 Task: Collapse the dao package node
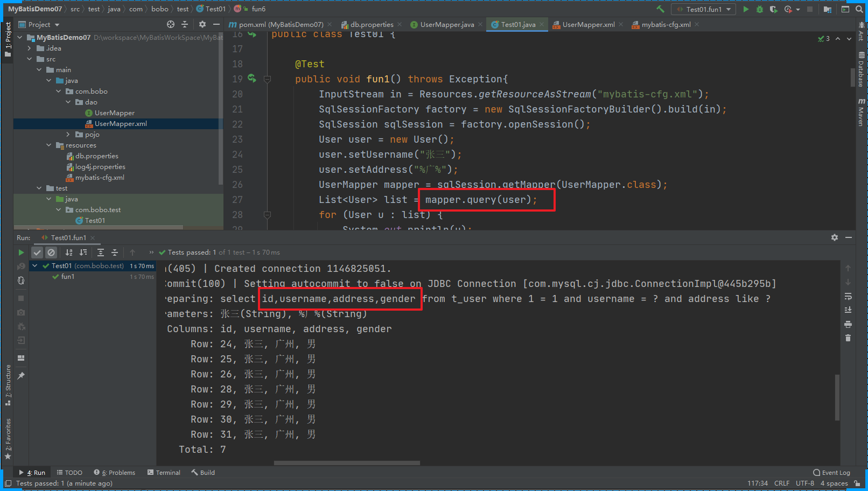pos(68,102)
